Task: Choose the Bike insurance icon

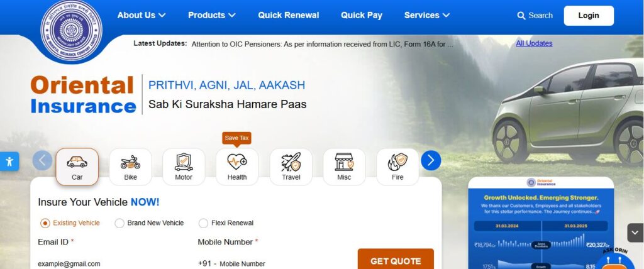Action: coord(130,167)
